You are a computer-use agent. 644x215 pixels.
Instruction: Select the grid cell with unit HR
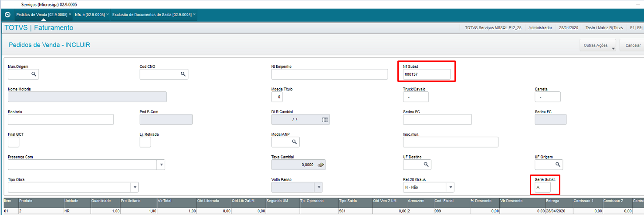77,211
